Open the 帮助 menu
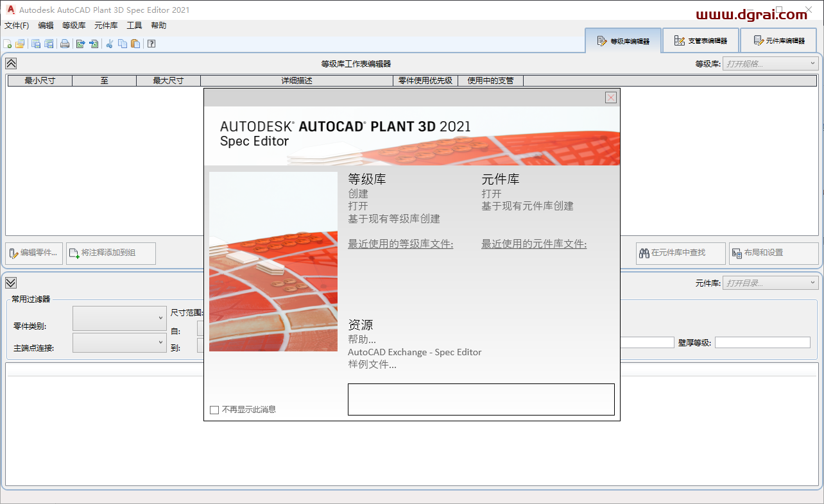This screenshot has width=824, height=504. (159, 26)
